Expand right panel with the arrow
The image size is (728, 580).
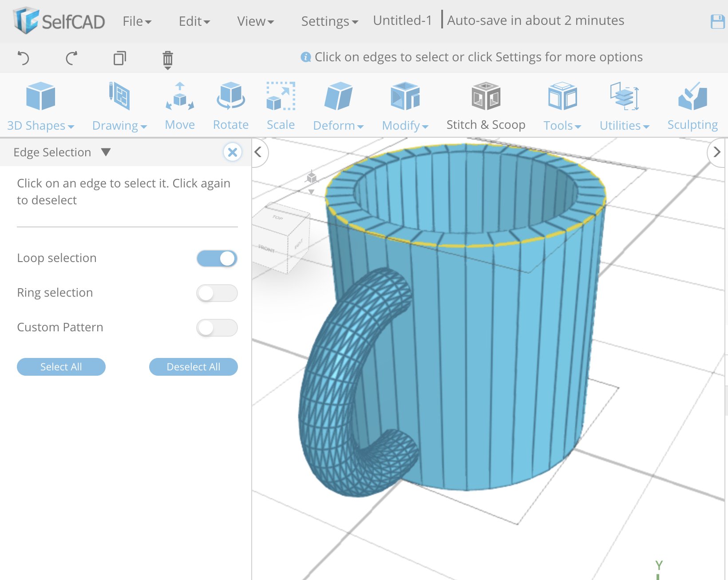tap(716, 152)
